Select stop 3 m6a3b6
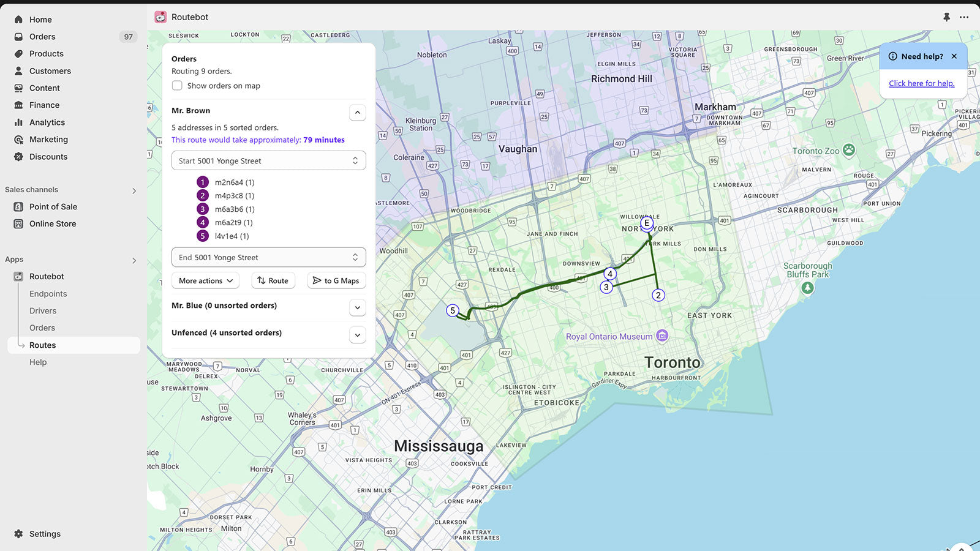The height and width of the screenshot is (551, 980). click(x=225, y=209)
